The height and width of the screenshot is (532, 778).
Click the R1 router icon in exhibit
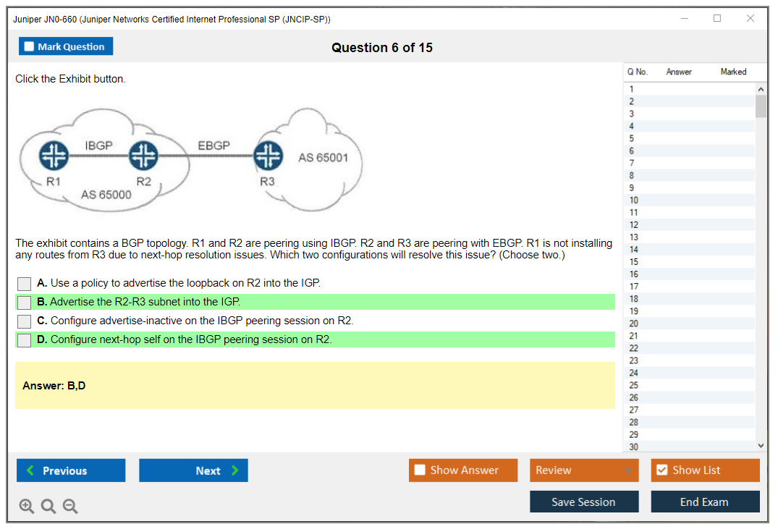pos(54,156)
